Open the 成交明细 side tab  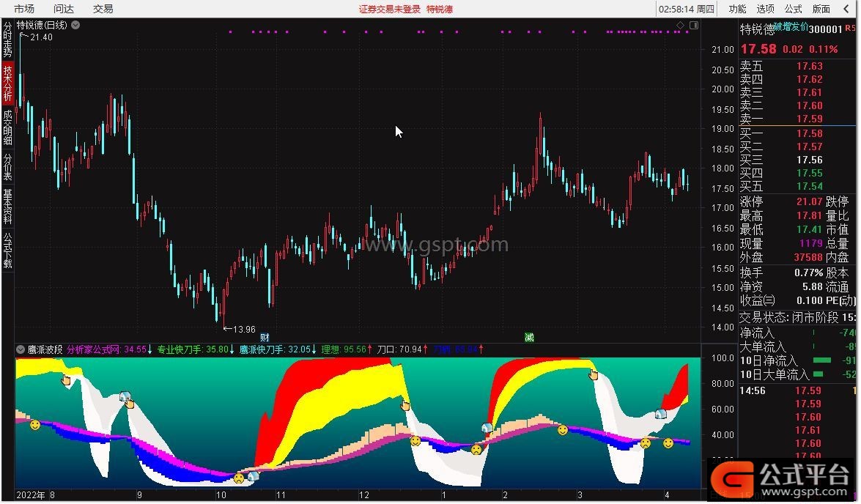coord(7,127)
